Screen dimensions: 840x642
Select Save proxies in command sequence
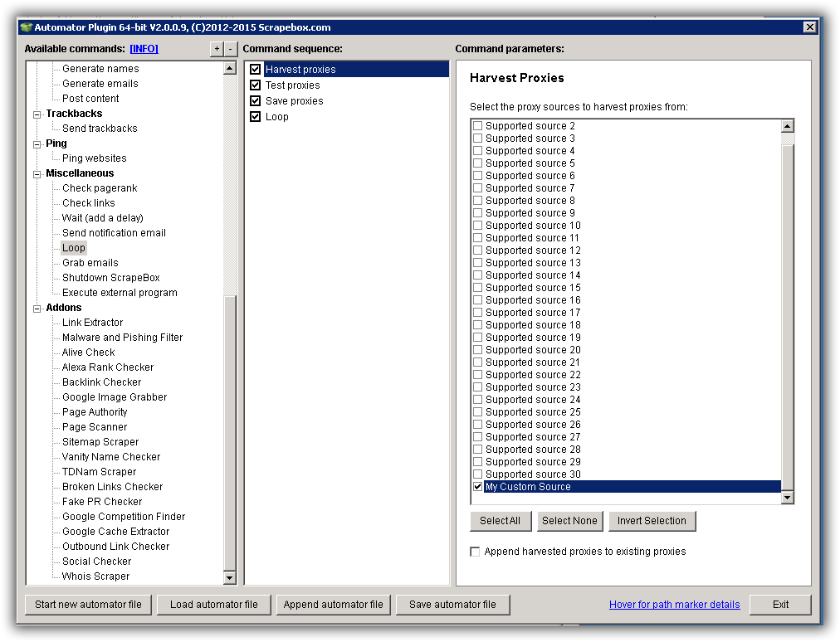click(x=294, y=100)
